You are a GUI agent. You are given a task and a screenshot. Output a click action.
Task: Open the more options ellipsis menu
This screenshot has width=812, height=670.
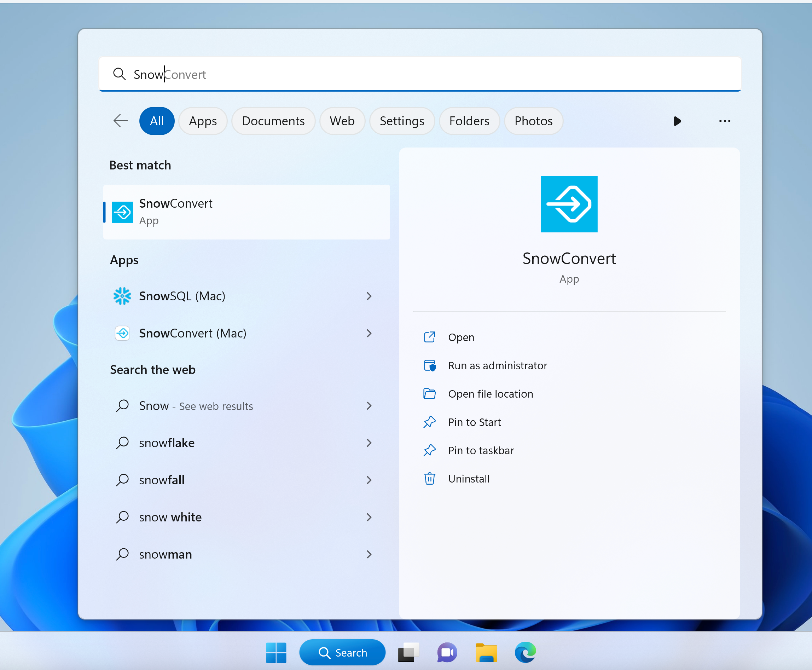click(725, 121)
